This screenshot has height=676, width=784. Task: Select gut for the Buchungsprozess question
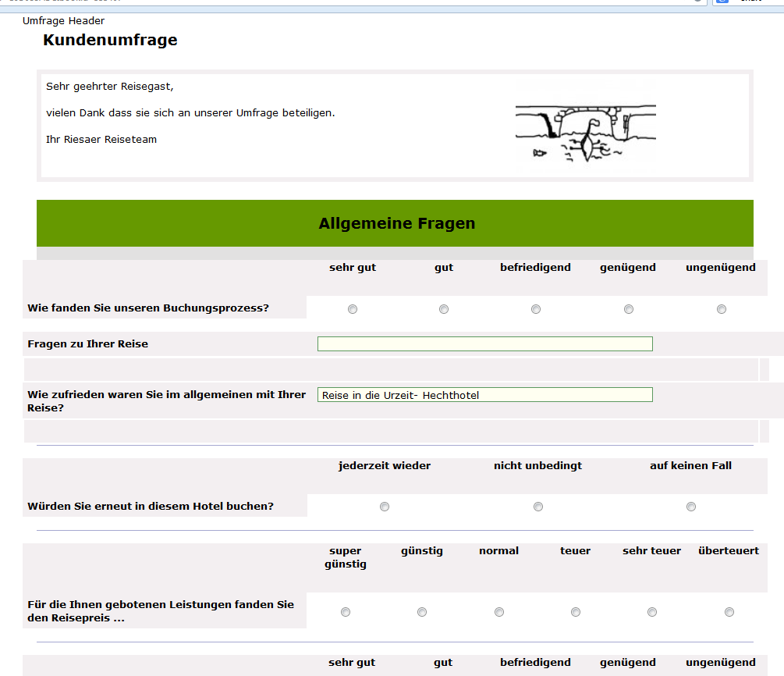point(444,309)
